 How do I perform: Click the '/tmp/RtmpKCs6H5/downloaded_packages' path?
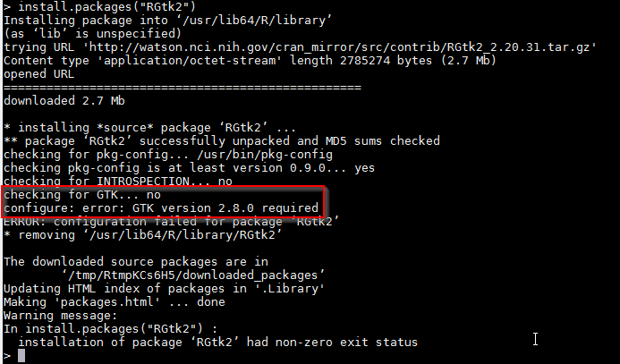193,275
